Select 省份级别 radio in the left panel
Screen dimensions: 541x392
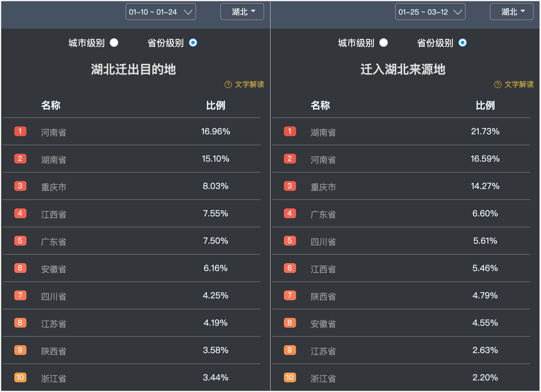pyautogui.click(x=193, y=43)
